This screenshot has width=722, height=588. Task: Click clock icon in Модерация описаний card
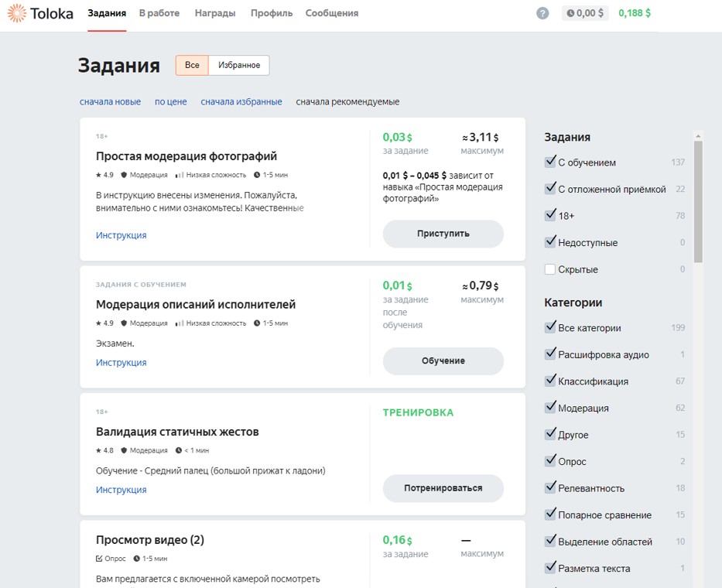tap(257, 323)
